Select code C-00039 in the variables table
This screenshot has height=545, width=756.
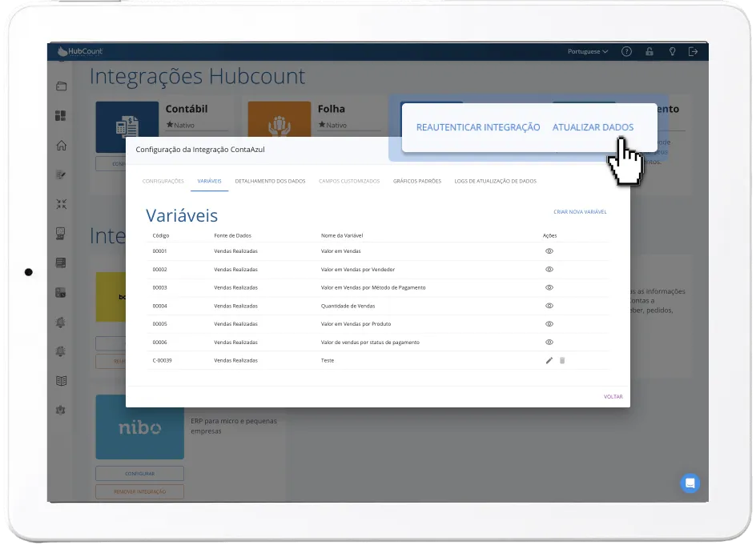[162, 360]
